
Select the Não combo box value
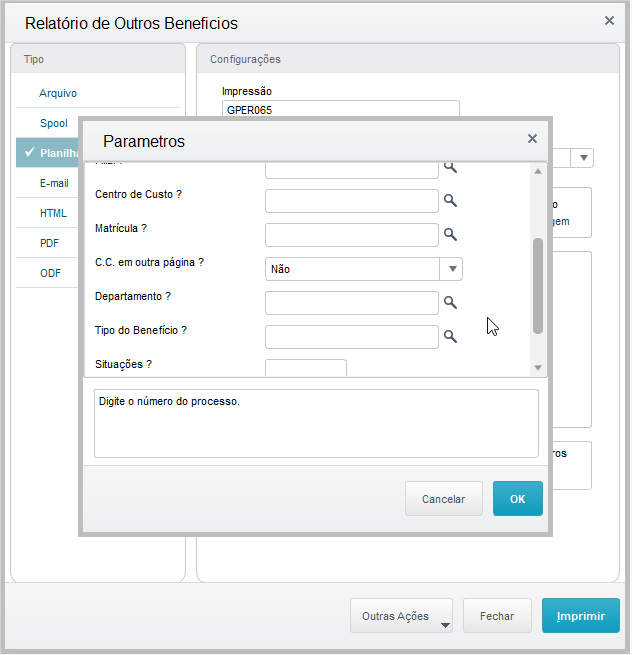[x=352, y=269]
